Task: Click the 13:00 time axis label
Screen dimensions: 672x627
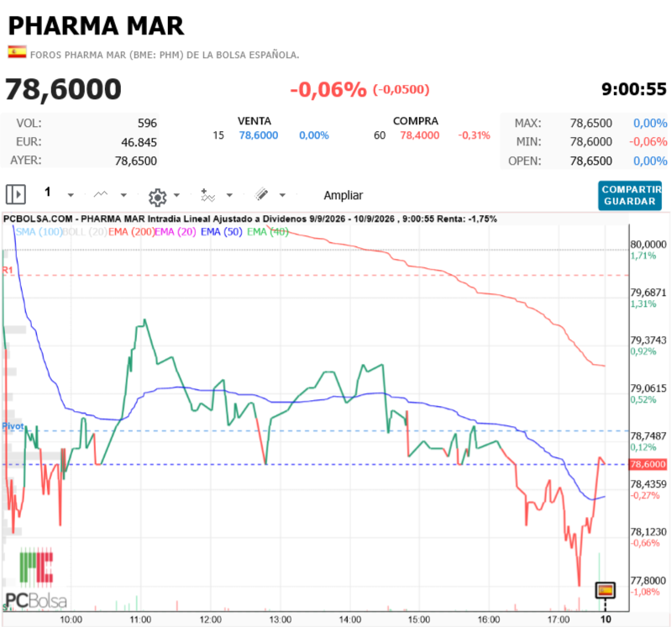Action: (281, 619)
